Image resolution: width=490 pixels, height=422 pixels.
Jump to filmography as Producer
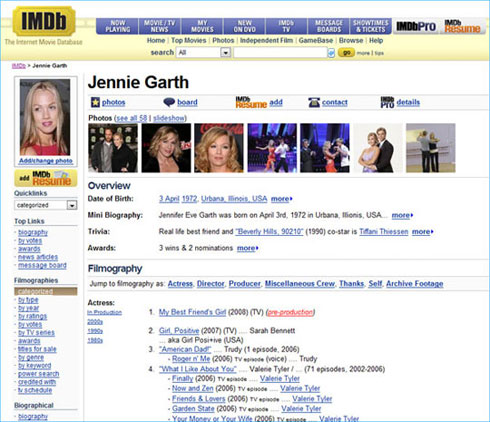click(245, 284)
